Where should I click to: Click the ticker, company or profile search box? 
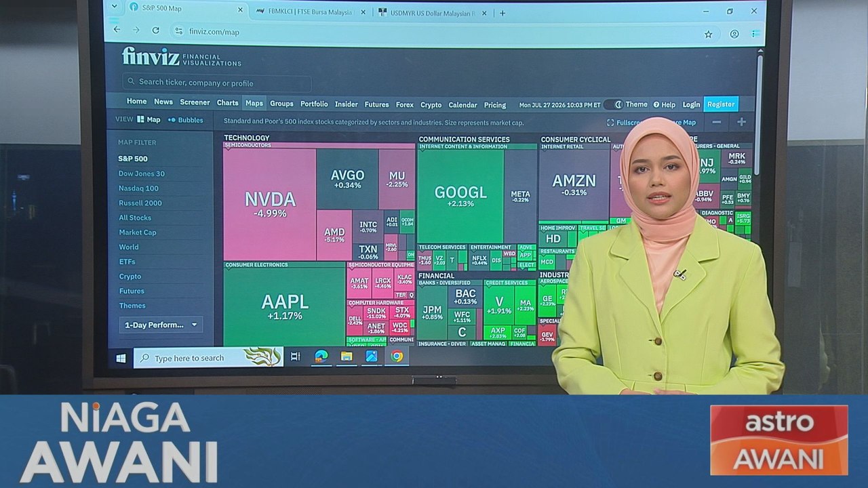point(217,83)
